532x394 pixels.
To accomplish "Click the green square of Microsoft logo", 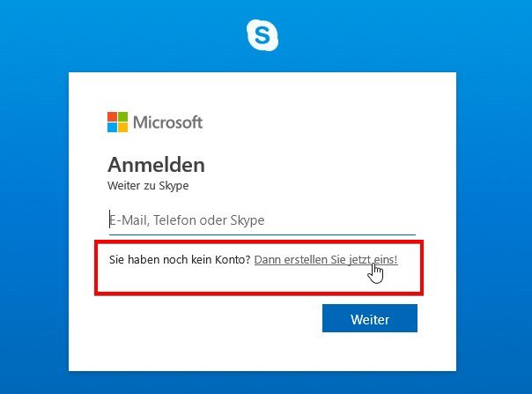I will [x=123, y=116].
